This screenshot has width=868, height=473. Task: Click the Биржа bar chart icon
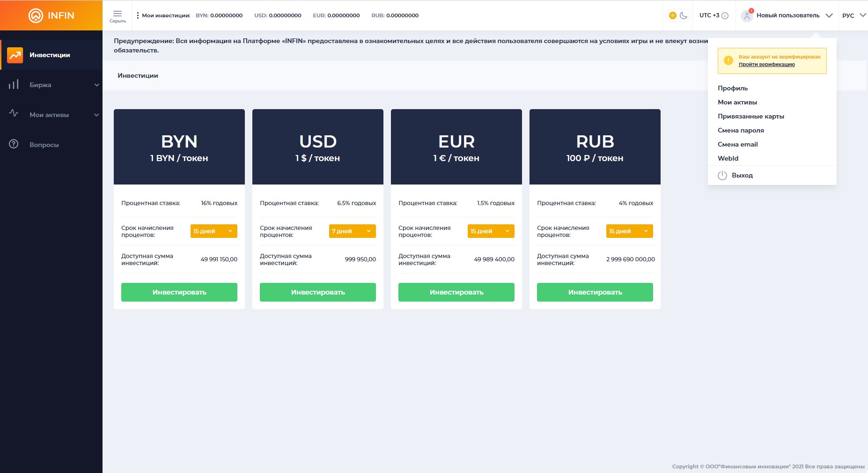tap(14, 85)
